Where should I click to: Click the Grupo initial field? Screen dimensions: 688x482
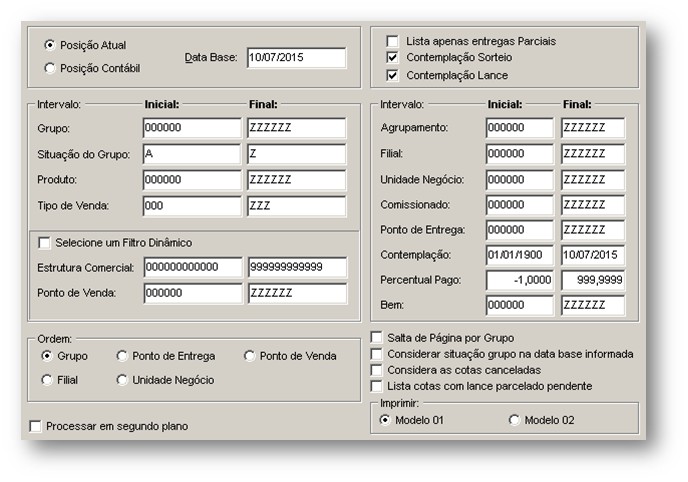192,128
